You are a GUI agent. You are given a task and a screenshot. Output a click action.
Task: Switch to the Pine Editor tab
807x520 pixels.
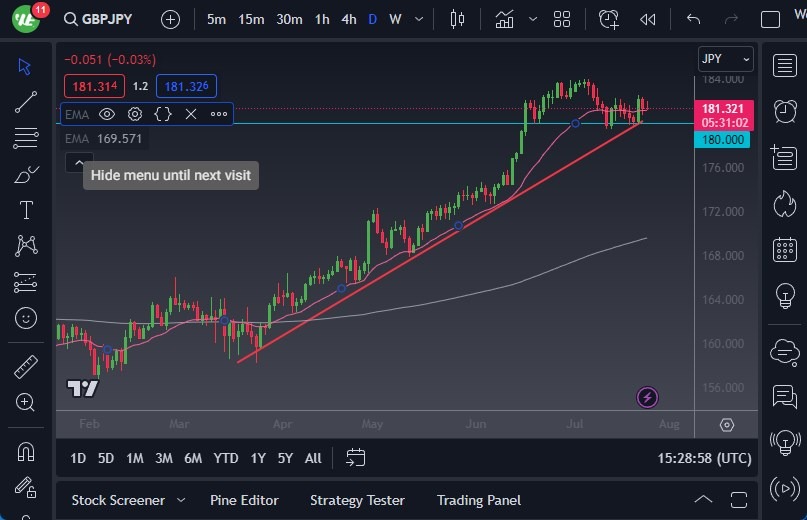244,500
